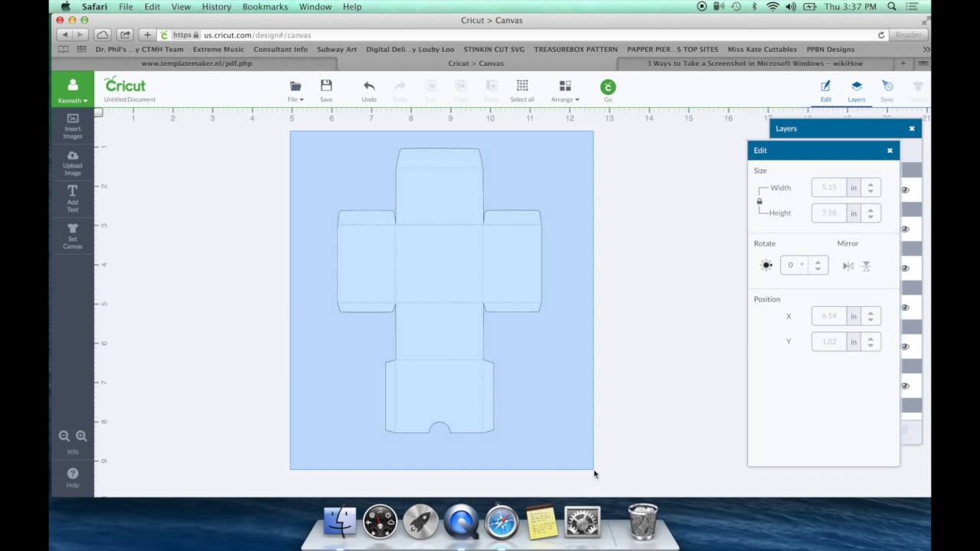980x551 pixels.
Task: Zoom out the canvas with minus magnifier
Action: pyautogui.click(x=64, y=436)
